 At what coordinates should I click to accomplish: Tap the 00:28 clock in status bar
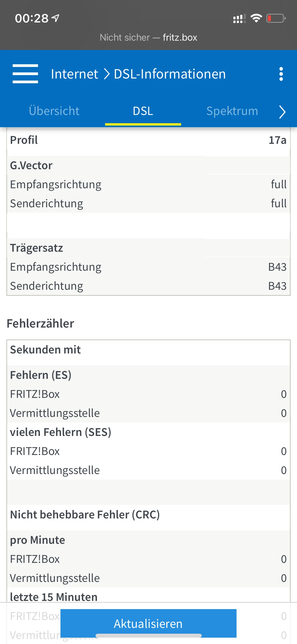pos(32,18)
